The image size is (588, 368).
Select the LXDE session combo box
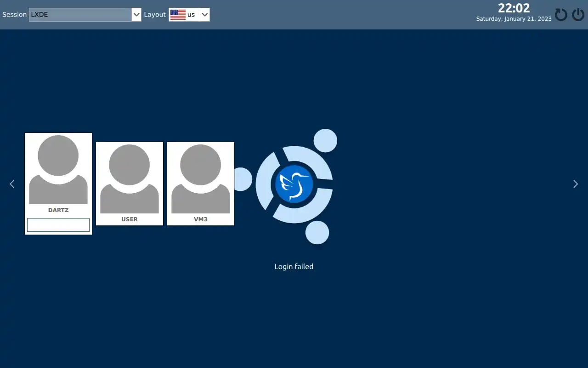[85, 15]
